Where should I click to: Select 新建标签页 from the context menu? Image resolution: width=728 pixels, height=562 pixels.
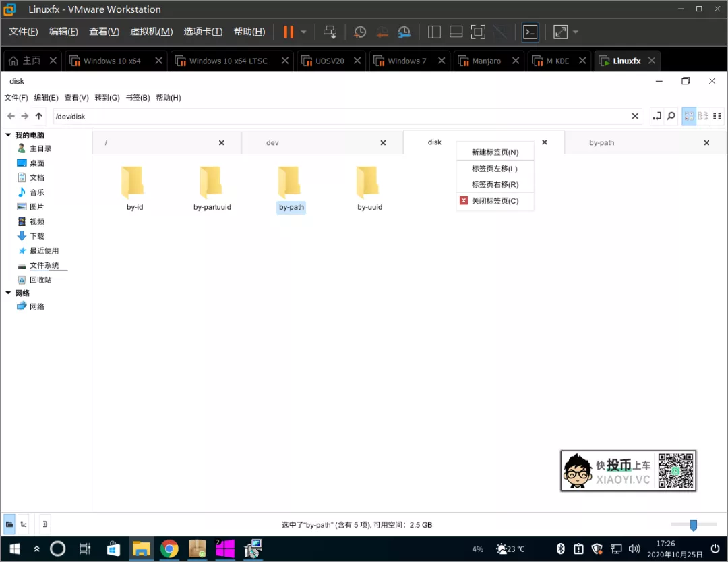tap(495, 151)
